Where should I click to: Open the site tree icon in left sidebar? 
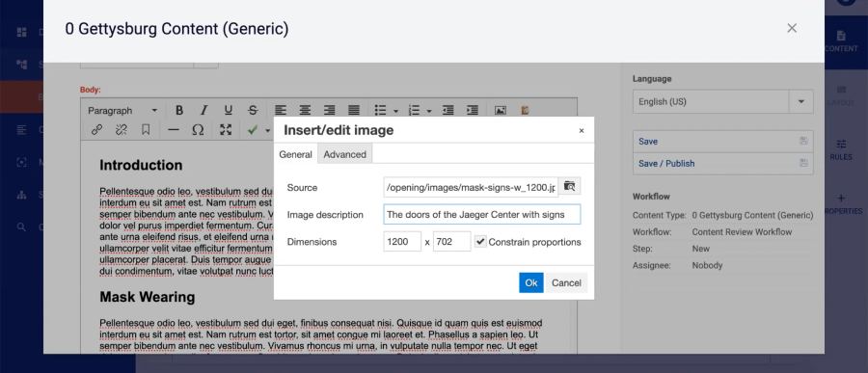point(21,65)
